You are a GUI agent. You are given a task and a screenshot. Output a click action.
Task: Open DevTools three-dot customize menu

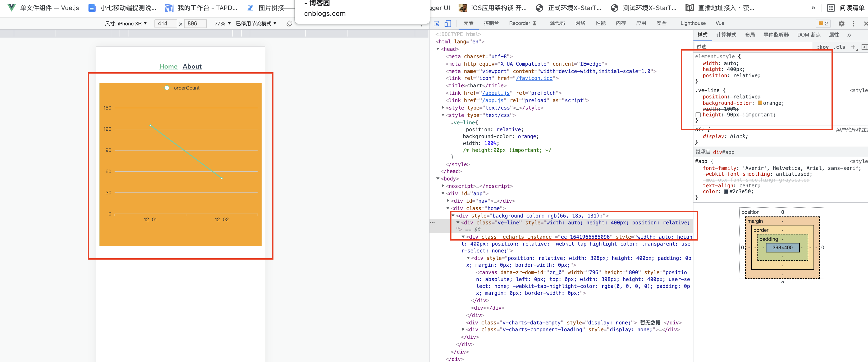pyautogui.click(x=853, y=24)
